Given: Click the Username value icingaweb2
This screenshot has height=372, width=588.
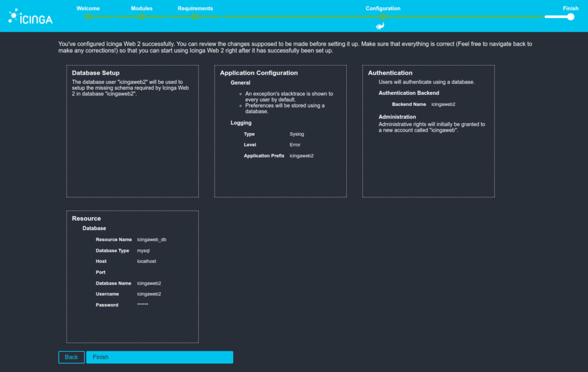Looking at the screenshot, I should coord(149,294).
